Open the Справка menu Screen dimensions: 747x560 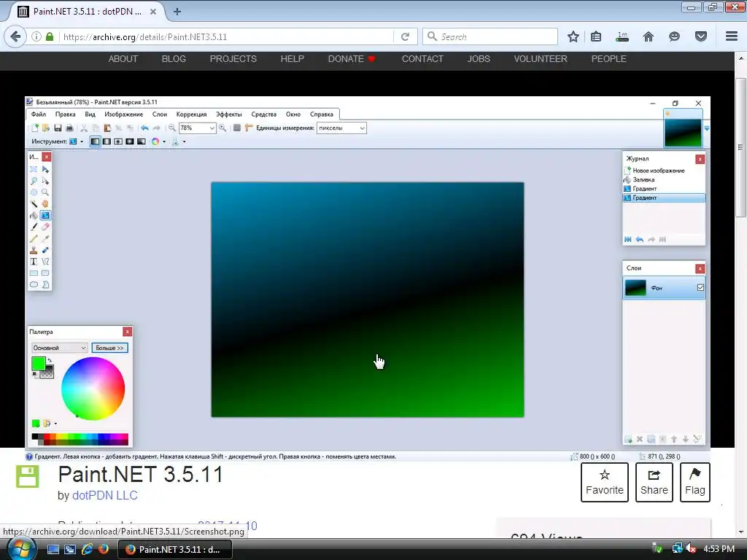click(x=322, y=114)
